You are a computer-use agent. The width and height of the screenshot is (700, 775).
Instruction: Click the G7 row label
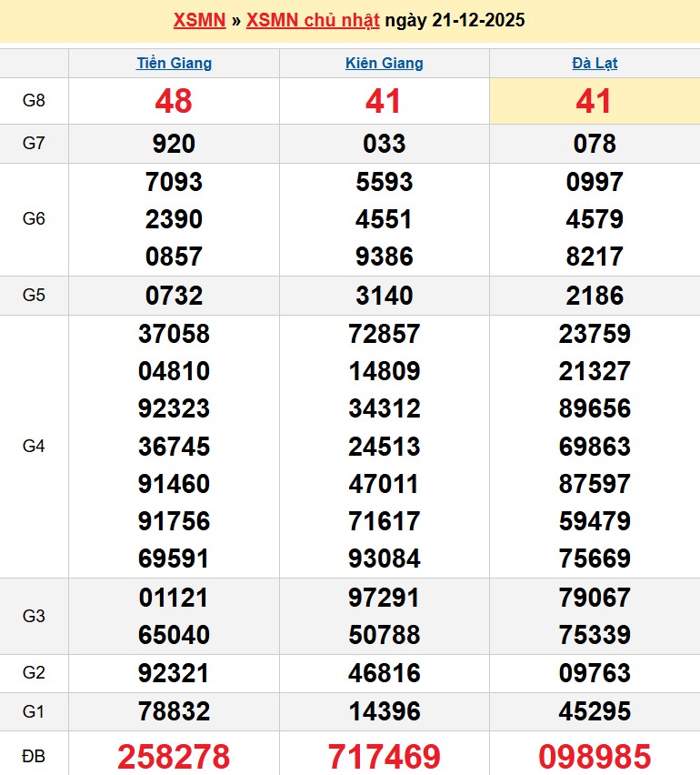(34, 144)
